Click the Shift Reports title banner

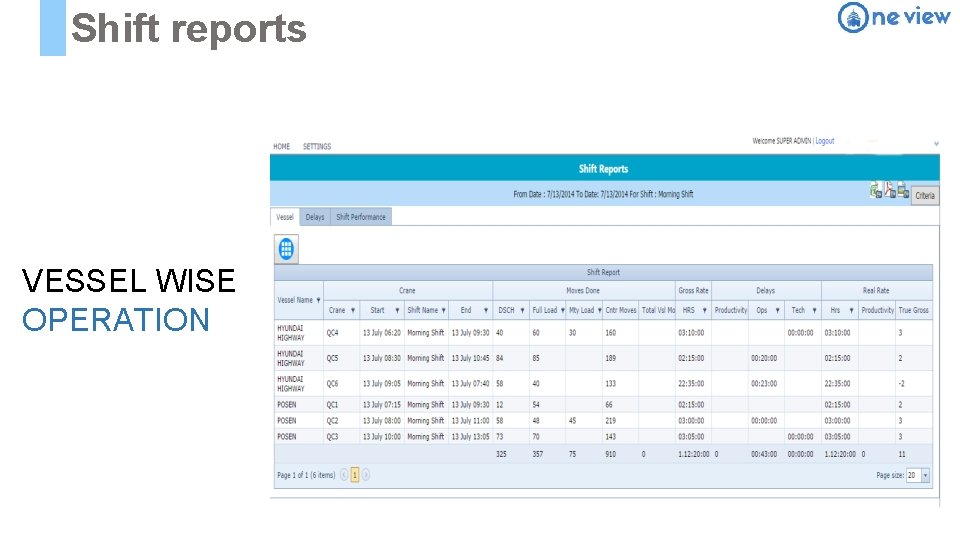(x=604, y=168)
